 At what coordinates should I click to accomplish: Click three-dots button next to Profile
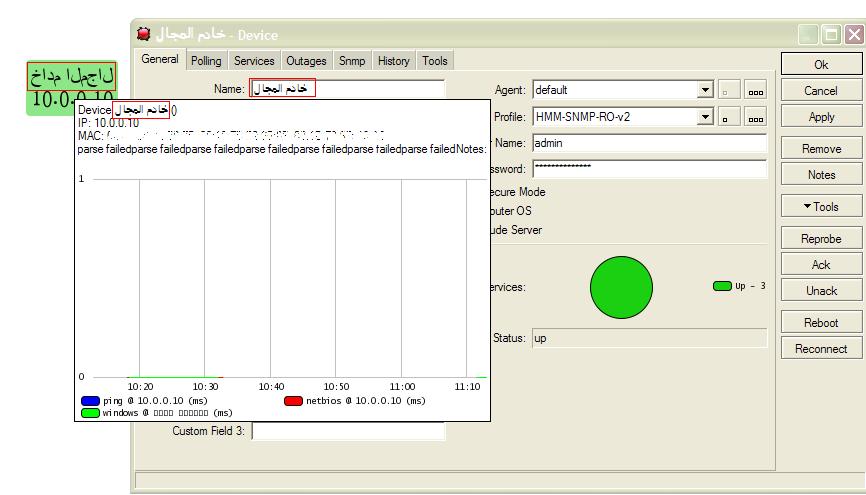click(x=756, y=117)
